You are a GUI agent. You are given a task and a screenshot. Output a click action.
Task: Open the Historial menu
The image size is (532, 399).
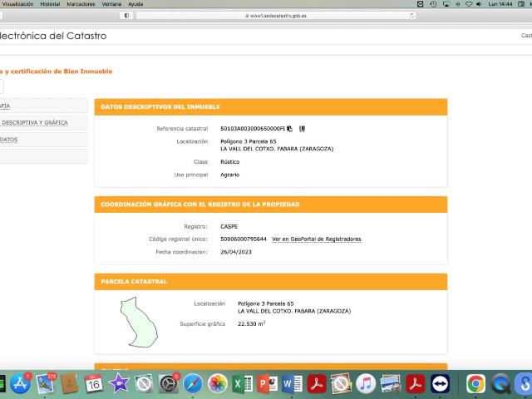pos(50,4)
